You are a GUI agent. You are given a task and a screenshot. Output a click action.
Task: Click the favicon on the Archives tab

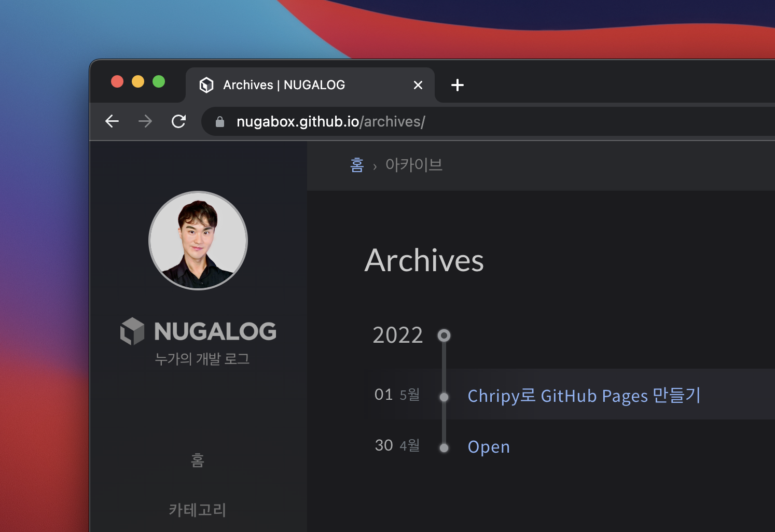tap(207, 85)
